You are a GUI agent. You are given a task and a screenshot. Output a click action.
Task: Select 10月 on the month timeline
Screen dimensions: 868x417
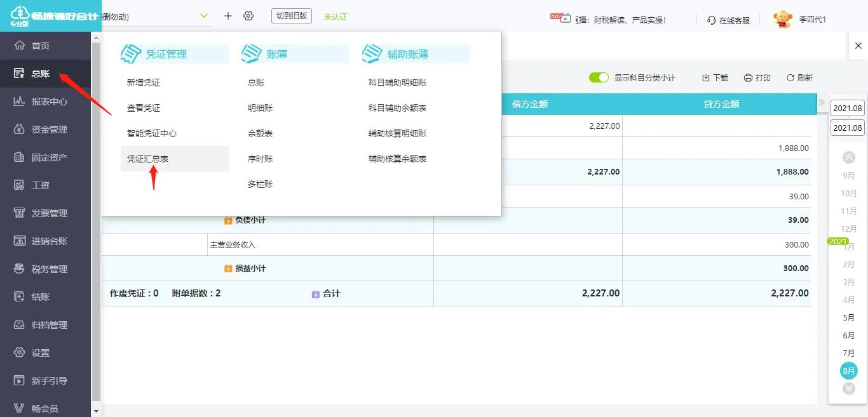(x=849, y=193)
